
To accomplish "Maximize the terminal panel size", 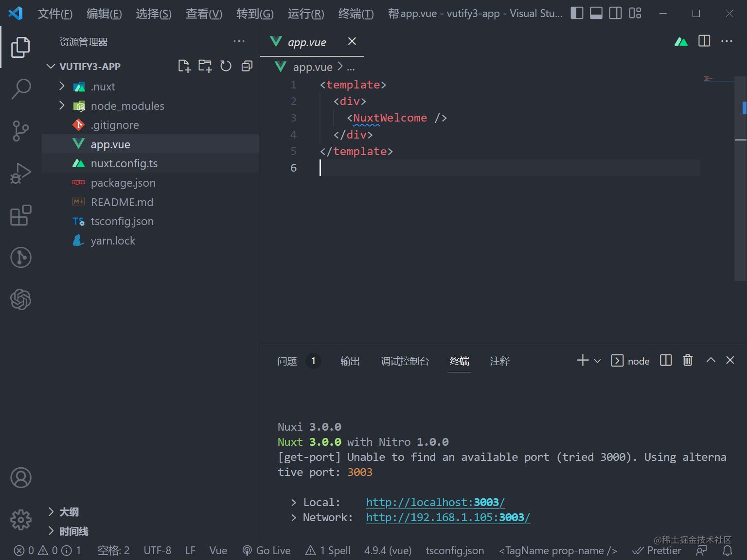I will pyautogui.click(x=711, y=360).
